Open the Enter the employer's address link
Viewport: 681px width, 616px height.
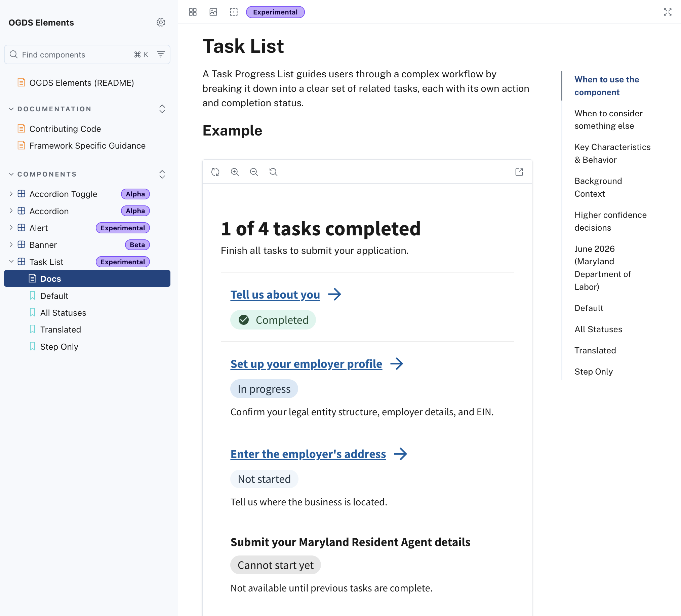(x=308, y=454)
